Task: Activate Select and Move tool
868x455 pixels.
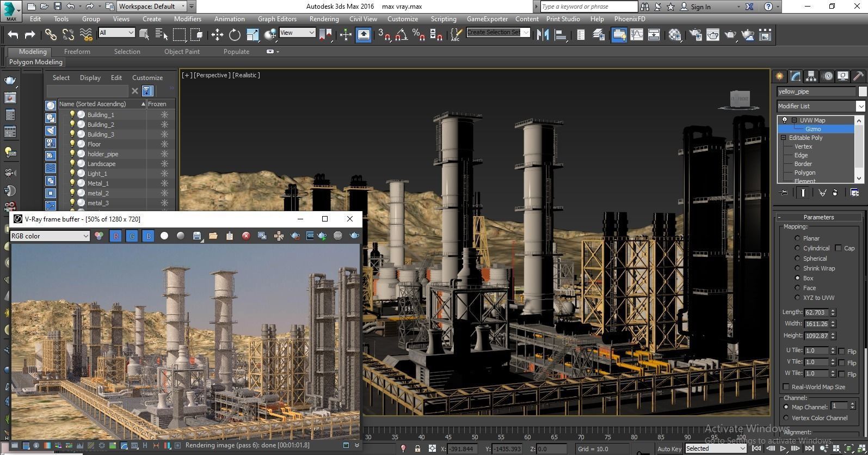Action: (x=217, y=35)
